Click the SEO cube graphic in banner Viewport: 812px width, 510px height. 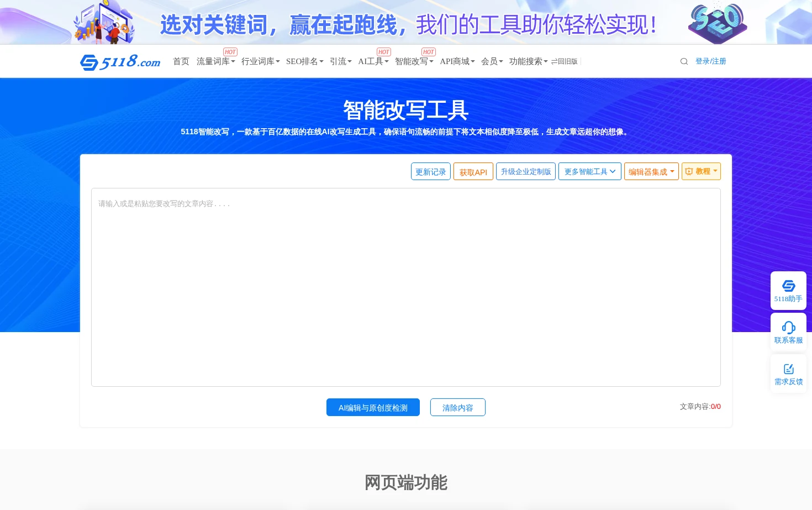click(x=718, y=23)
